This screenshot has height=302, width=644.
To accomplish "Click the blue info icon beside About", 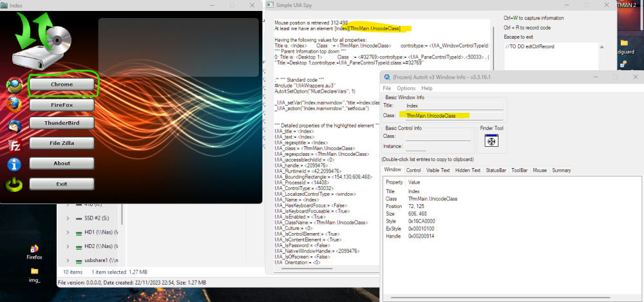I will (x=14, y=164).
